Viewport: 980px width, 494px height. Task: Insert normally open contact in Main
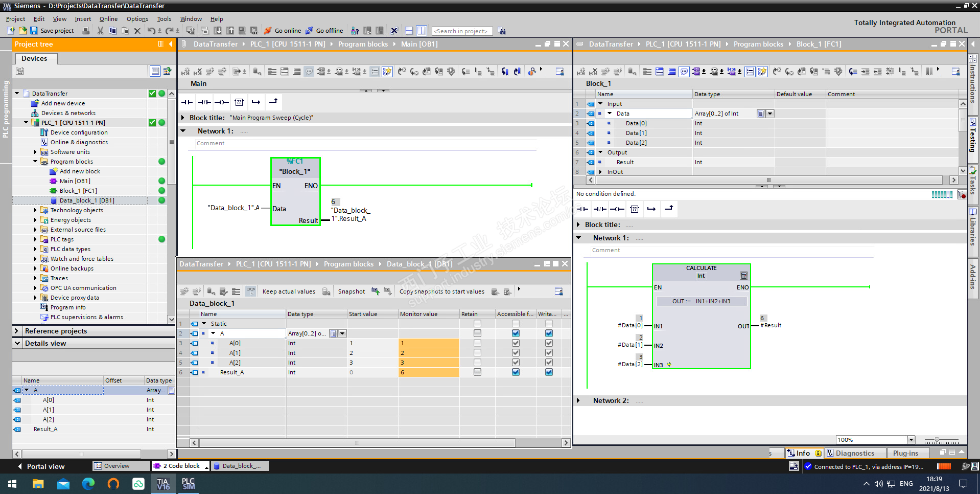pyautogui.click(x=187, y=102)
